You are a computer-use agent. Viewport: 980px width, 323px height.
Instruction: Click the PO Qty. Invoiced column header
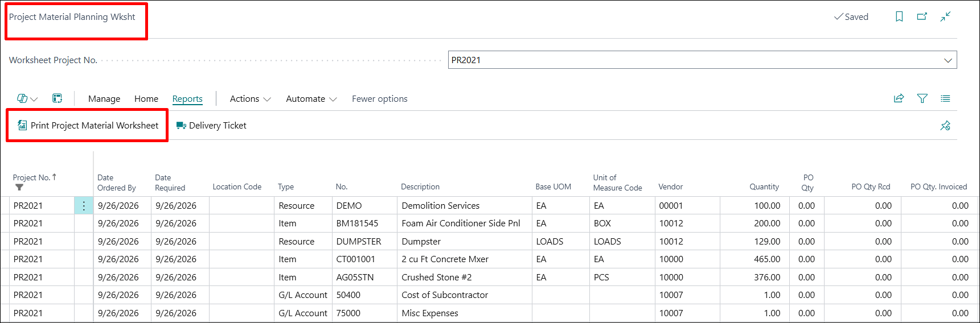tap(939, 187)
